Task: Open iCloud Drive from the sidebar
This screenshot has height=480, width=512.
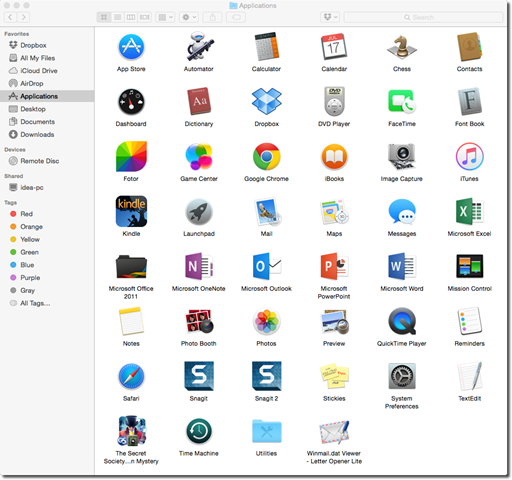Action: point(47,71)
